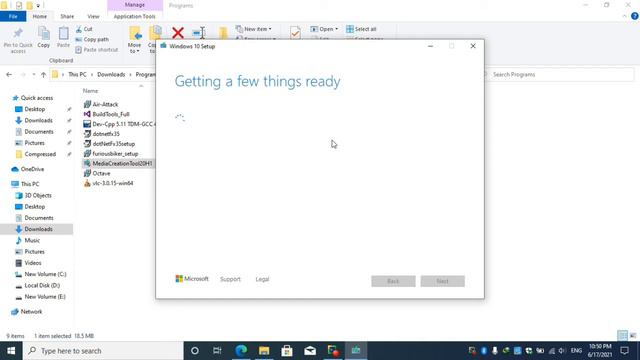This screenshot has height=360, width=640.
Task: Click Downloads in the address breadcrumb
Action: pos(111,75)
